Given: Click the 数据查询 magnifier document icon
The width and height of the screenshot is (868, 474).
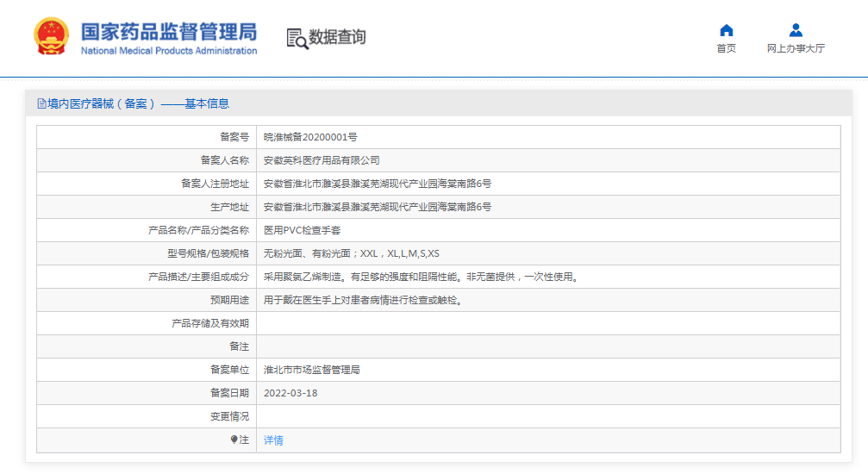Looking at the screenshot, I should pos(297,38).
